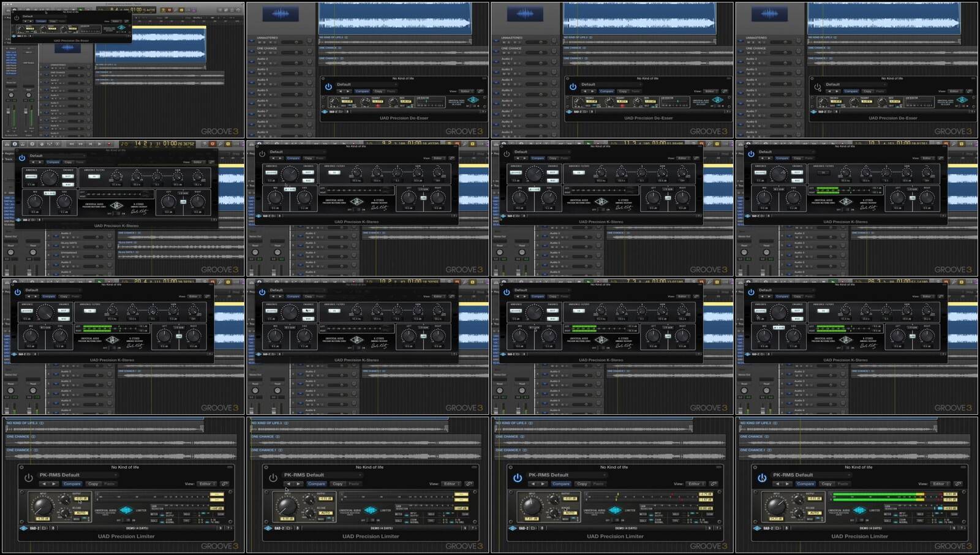This screenshot has height=555, width=980.
Task: Click the Inspector icon in second row's first frame toolbar
Action: click(15, 144)
